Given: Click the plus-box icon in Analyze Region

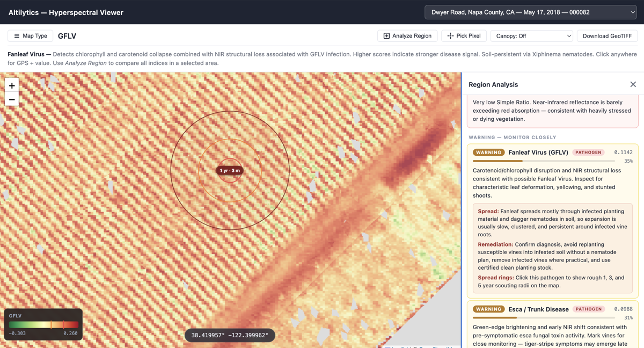Looking at the screenshot, I should pyautogui.click(x=386, y=36).
